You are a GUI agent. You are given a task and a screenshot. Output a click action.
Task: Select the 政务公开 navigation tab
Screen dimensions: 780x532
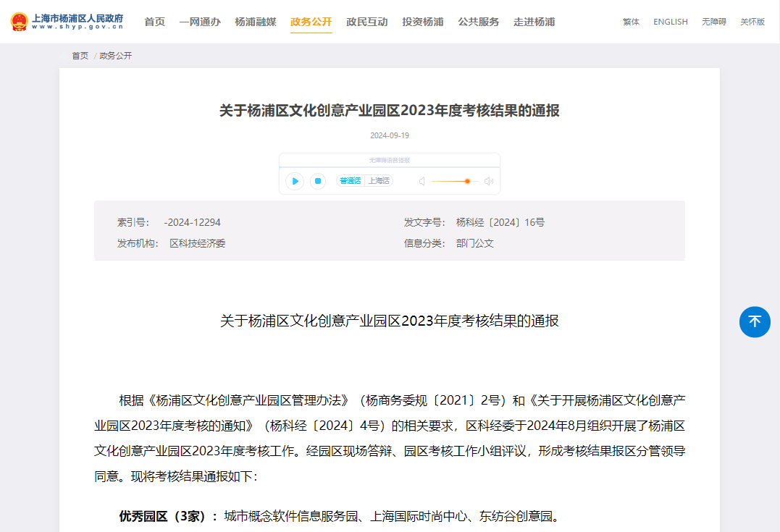[x=311, y=22]
